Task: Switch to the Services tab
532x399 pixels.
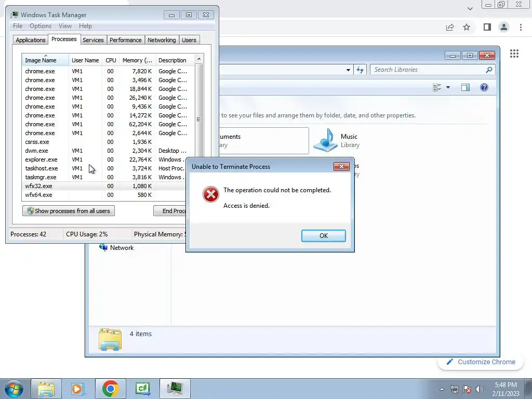Action: 93,40
